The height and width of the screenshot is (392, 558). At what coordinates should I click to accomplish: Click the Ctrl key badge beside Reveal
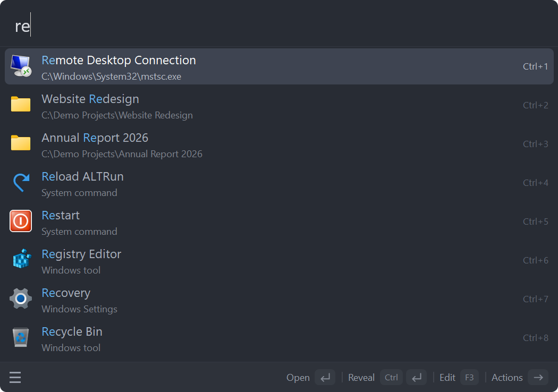[392, 378]
